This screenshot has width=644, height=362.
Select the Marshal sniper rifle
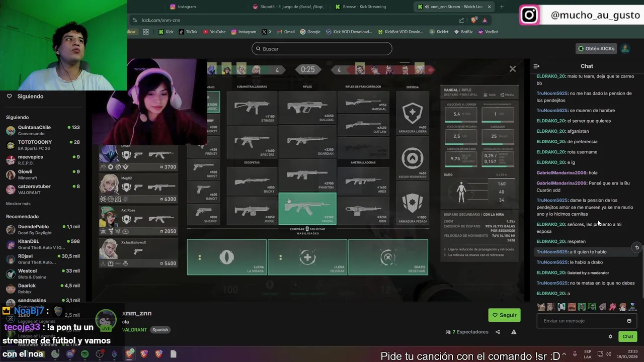pyautogui.click(x=363, y=103)
